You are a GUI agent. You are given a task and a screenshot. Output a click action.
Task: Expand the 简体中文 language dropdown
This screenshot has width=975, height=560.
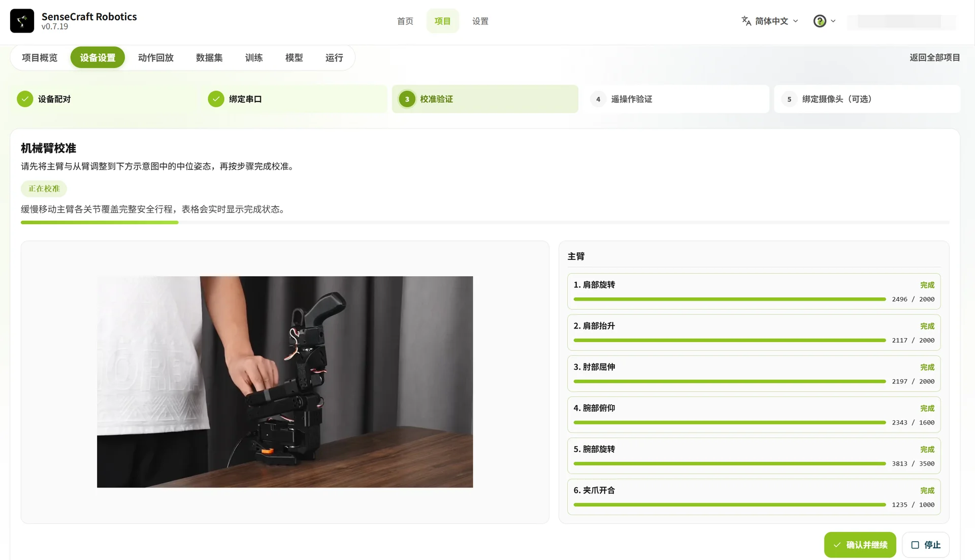click(x=770, y=21)
